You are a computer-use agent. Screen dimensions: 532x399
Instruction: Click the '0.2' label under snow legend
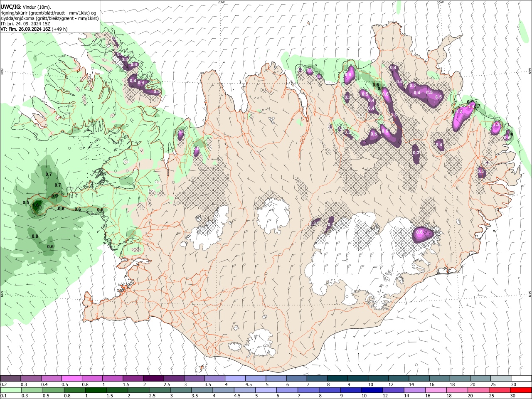(x=4, y=384)
